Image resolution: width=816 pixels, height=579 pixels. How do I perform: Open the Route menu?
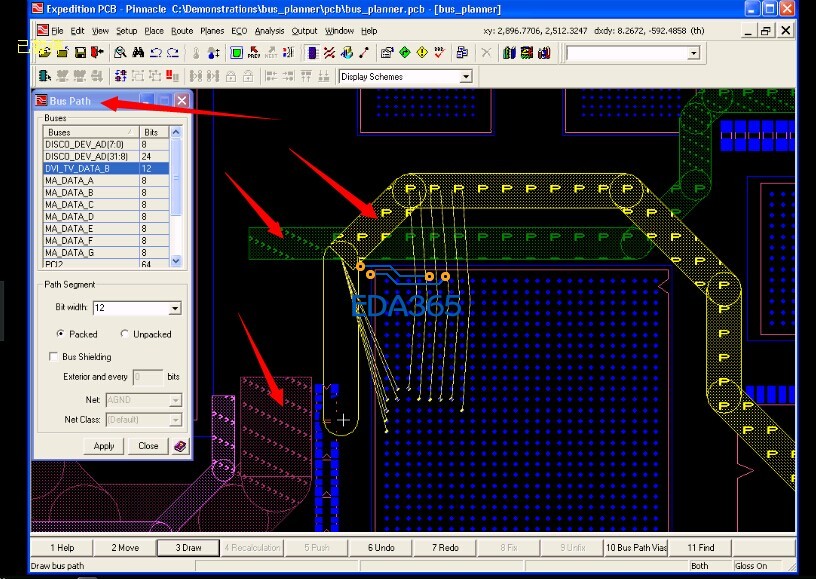click(182, 31)
